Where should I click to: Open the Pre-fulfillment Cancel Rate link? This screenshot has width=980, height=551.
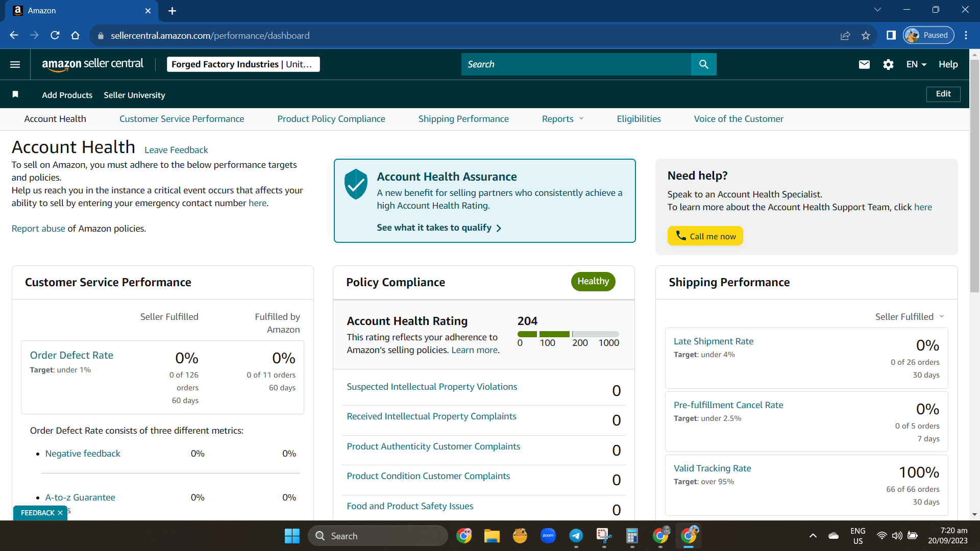(728, 405)
